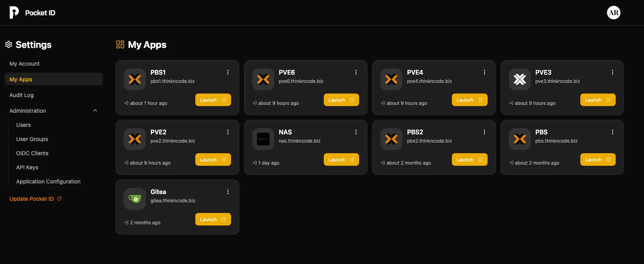The height and width of the screenshot is (264, 644).
Task: Click the white PVE3 Proxmox icon
Action: pyautogui.click(x=519, y=79)
